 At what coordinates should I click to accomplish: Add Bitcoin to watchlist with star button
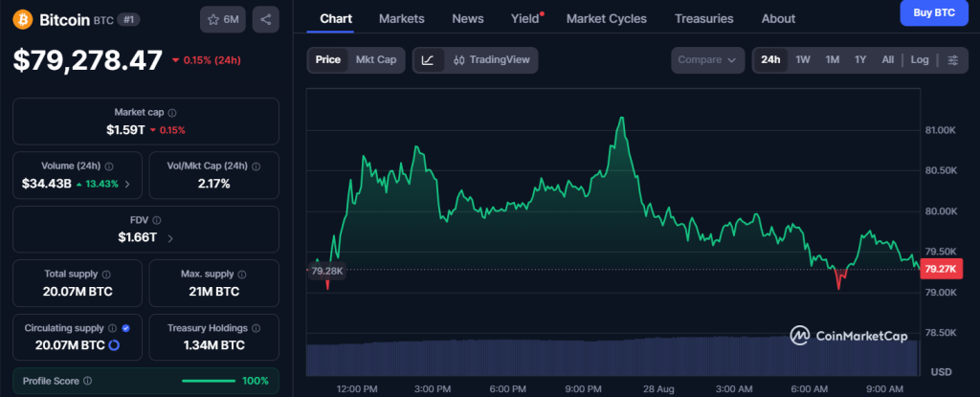223,19
